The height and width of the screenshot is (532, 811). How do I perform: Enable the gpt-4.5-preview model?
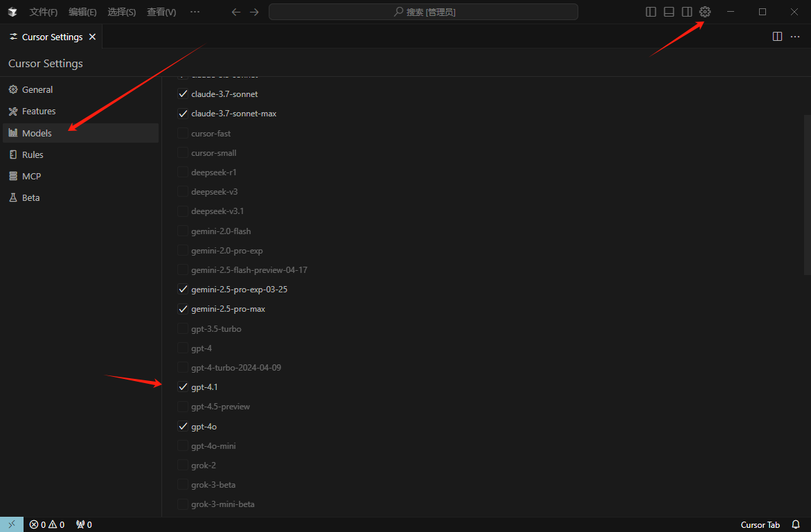point(183,407)
